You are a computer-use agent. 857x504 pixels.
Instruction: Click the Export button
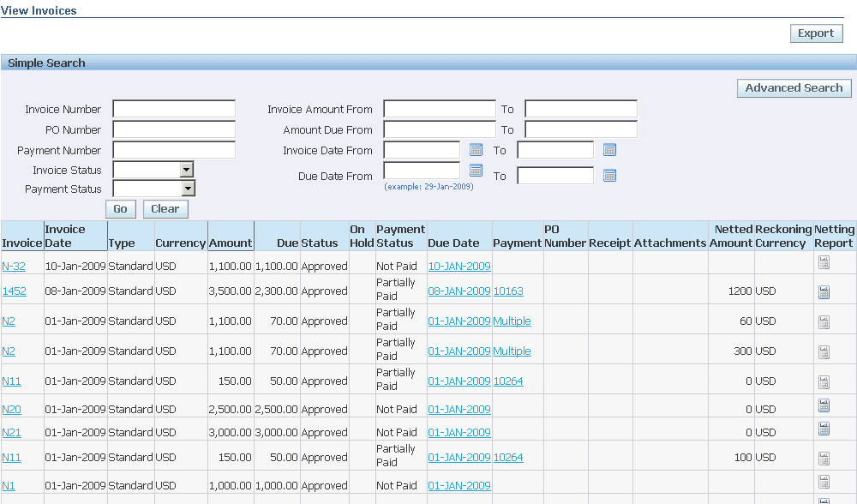[x=816, y=33]
